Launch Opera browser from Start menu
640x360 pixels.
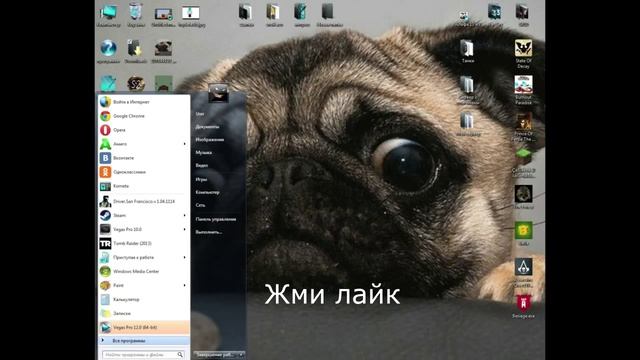(144, 130)
